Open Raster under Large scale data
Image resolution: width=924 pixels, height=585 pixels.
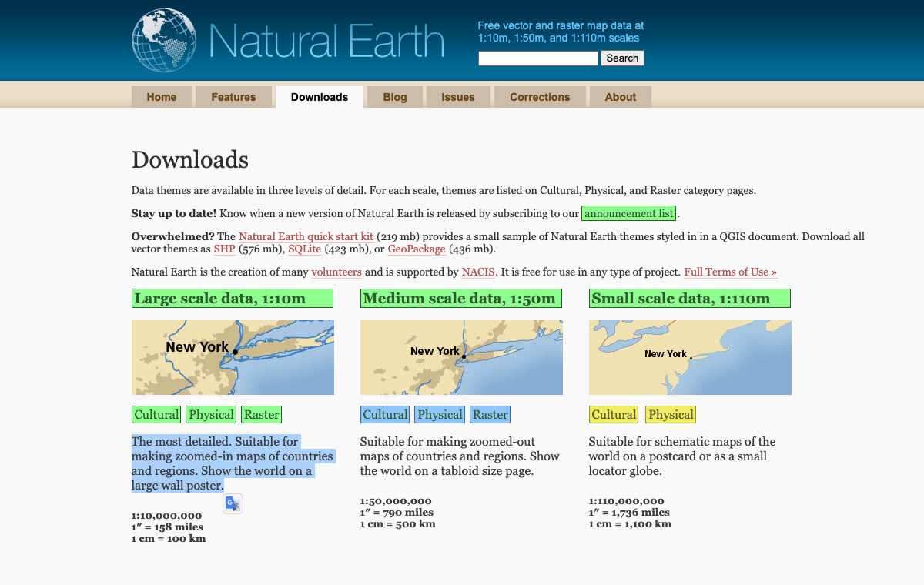coord(261,415)
